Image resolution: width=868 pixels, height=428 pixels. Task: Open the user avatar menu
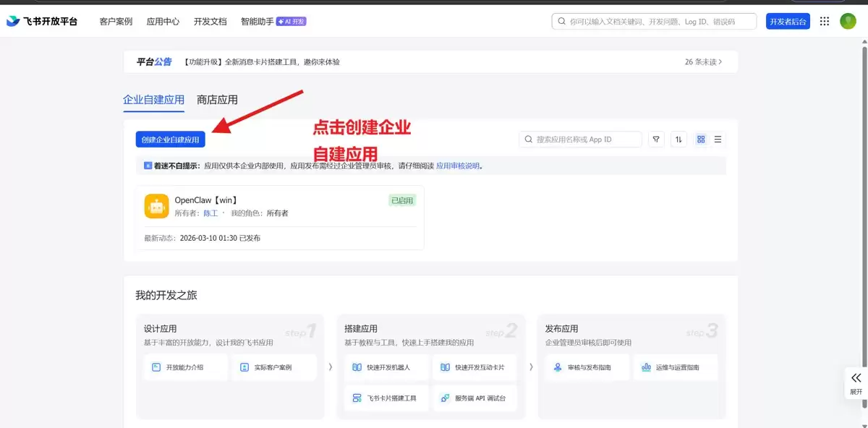[848, 21]
